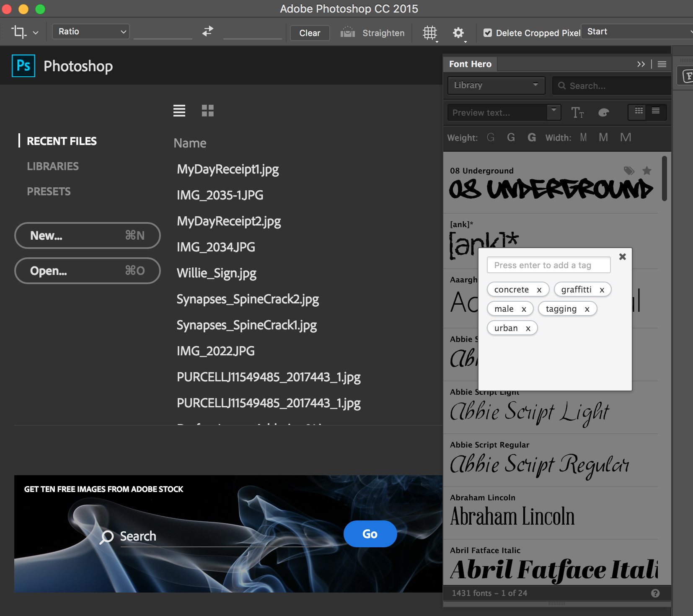Open the Start workspace dropdown
The width and height of the screenshot is (693, 616).
click(x=637, y=31)
